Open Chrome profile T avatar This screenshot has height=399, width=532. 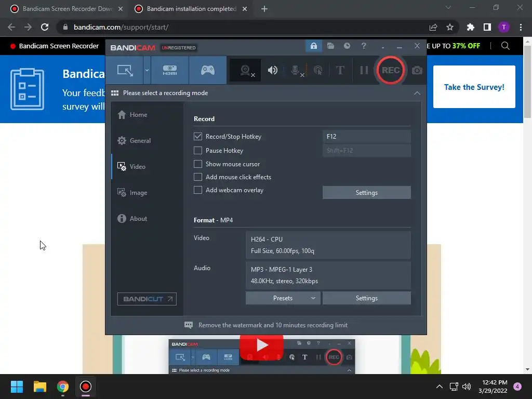[504, 27]
